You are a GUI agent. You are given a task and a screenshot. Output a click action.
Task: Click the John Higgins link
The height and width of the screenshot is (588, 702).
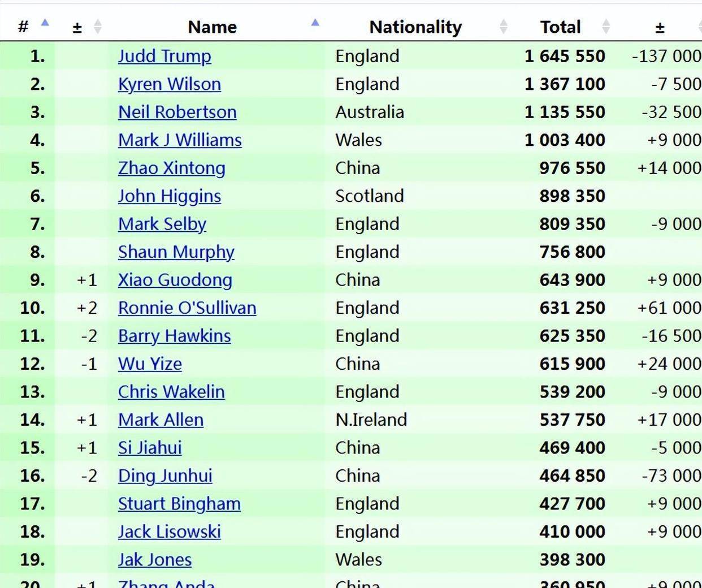(x=170, y=196)
